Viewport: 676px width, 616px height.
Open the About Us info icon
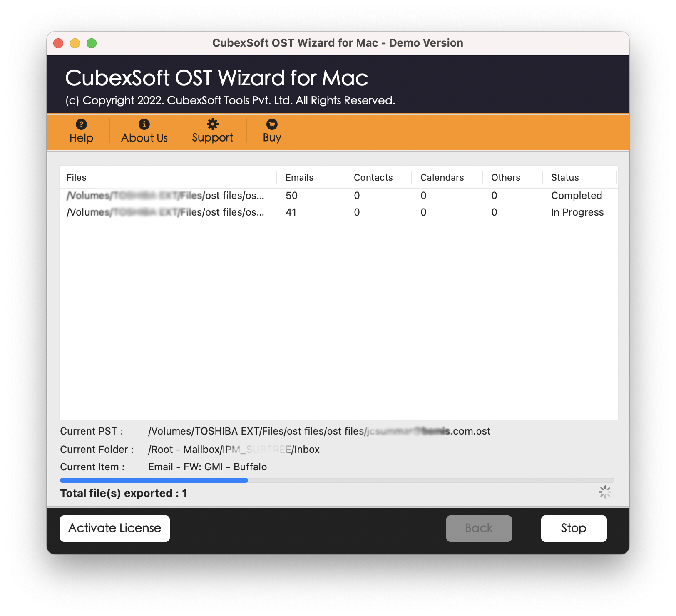144,124
